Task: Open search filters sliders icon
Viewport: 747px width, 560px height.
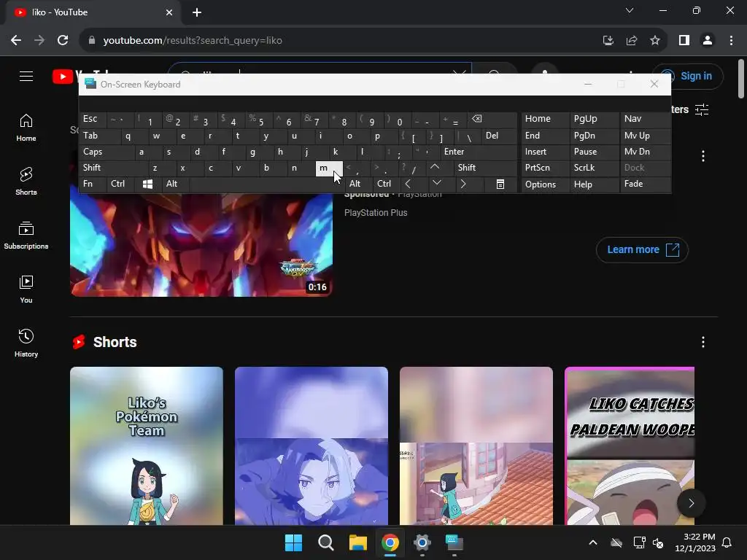Action: pyautogui.click(x=701, y=109)
